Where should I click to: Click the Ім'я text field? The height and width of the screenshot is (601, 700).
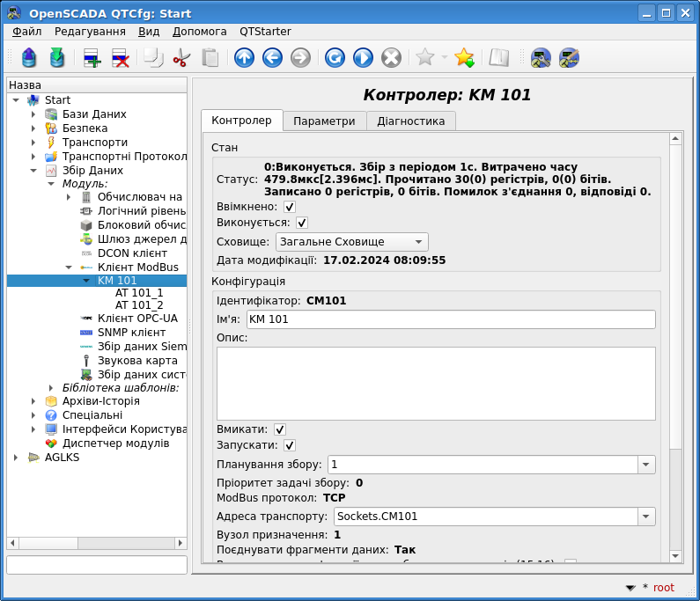pos(450,319)
